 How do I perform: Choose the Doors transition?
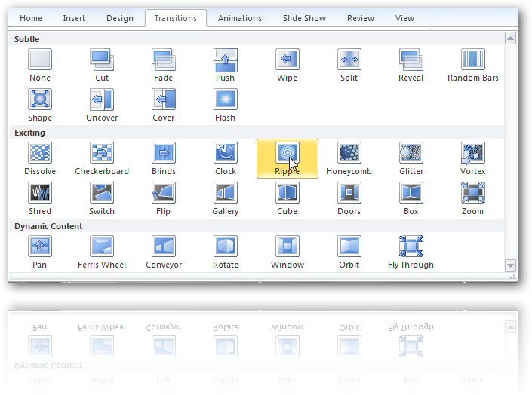tap(349, 199)
